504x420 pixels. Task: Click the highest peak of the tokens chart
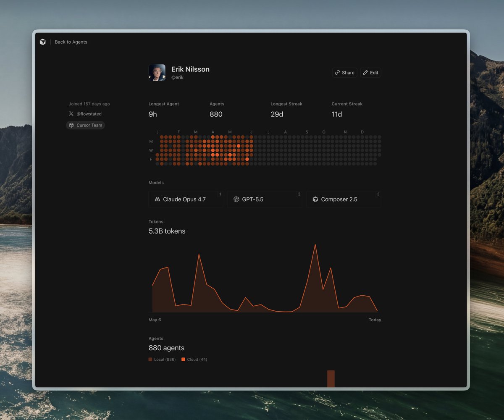pos(315,245)
